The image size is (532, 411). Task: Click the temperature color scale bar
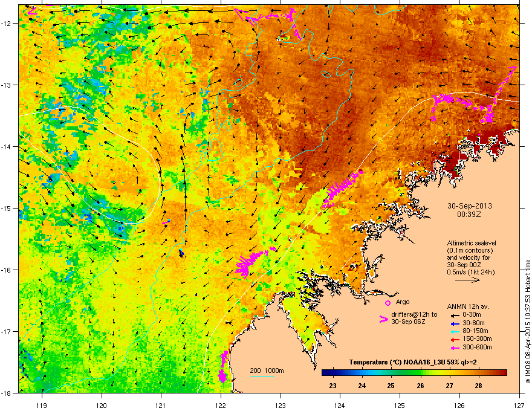pos(414,373)
